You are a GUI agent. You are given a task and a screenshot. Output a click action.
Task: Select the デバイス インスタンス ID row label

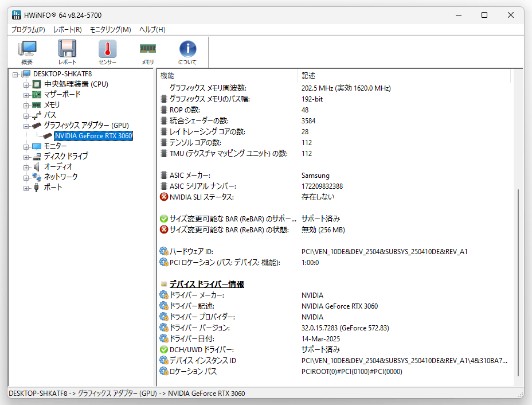[202, 360]
